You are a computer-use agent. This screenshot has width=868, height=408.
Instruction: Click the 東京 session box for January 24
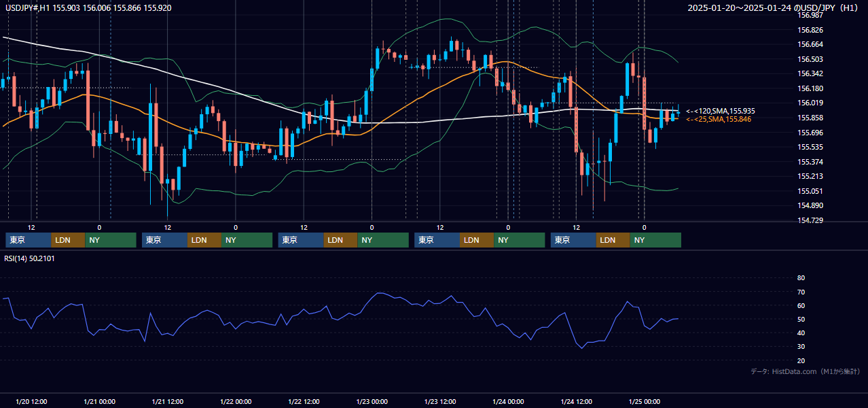(574, 240)
